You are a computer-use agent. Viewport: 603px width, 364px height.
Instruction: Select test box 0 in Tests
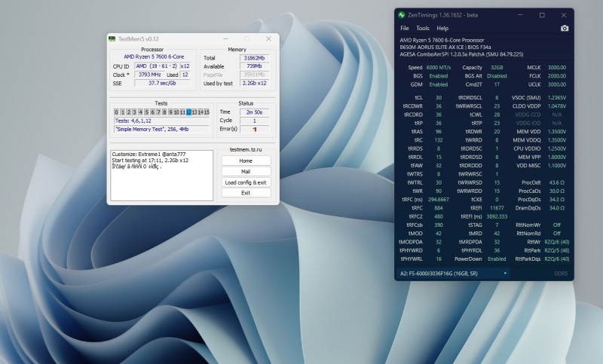116,112
